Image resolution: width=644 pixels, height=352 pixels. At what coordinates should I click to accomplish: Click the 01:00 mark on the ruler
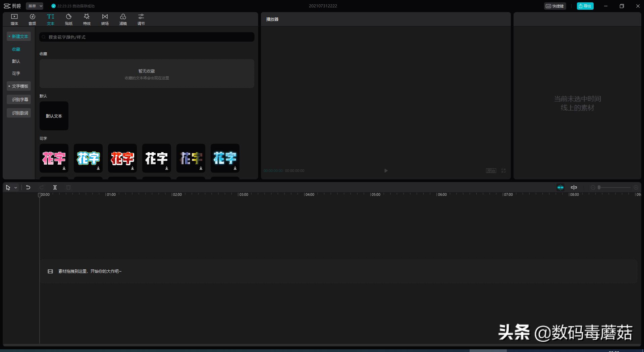point(111,194)
